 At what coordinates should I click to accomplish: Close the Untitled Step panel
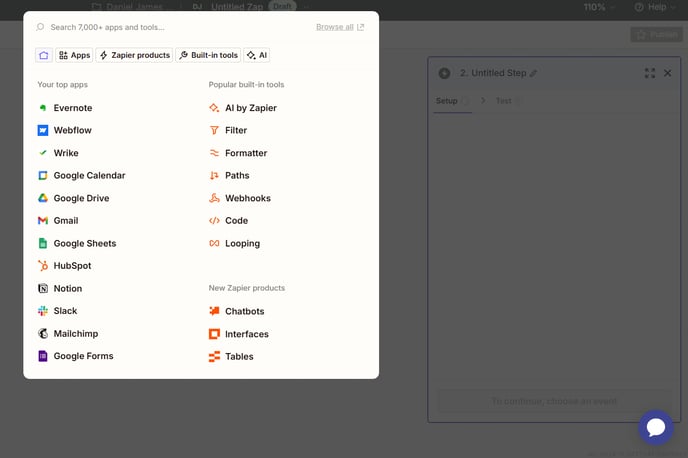click(x=667, y=73)
